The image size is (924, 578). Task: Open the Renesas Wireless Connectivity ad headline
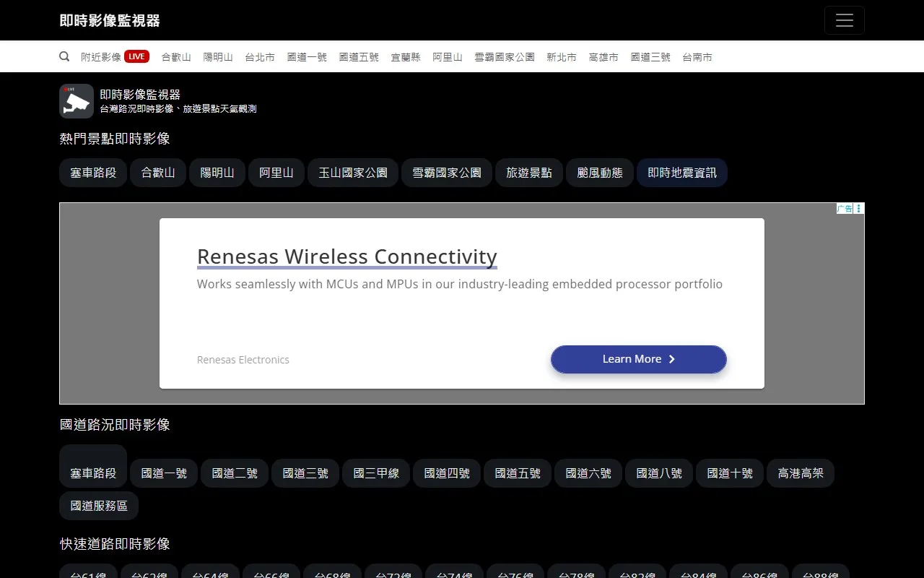coord(347,256)
